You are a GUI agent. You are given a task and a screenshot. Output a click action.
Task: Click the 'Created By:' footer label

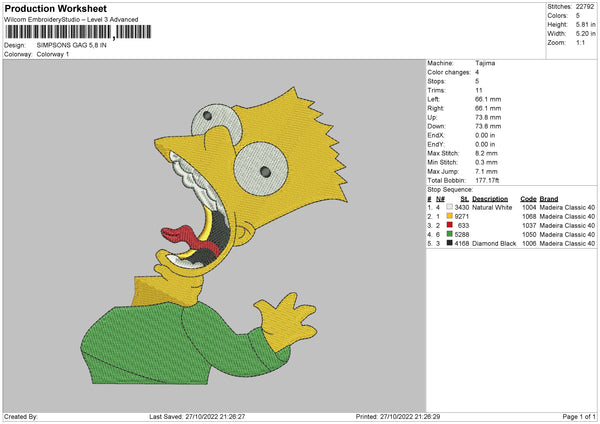[x=21, y=416]
